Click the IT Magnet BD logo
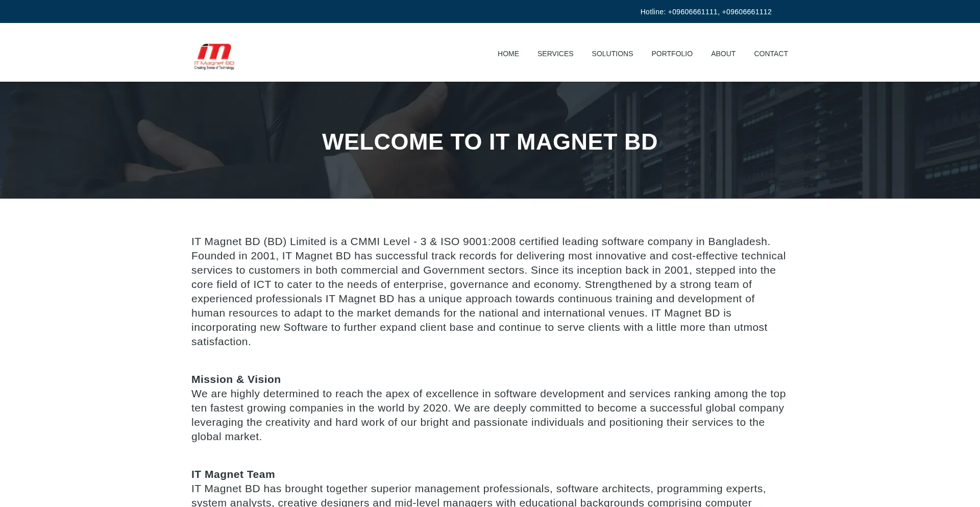The width and height of the screenshot is (980, 507). click(214, 56)
